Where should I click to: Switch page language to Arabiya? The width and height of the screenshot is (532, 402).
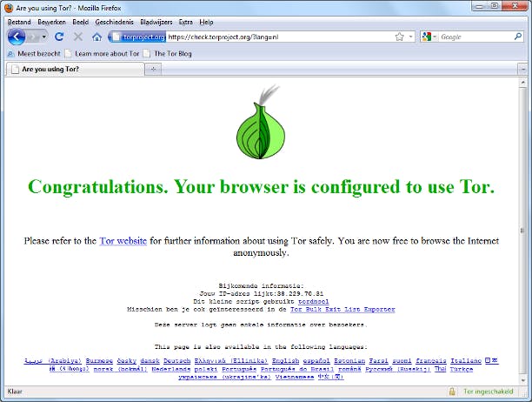(x=53, y=360)
